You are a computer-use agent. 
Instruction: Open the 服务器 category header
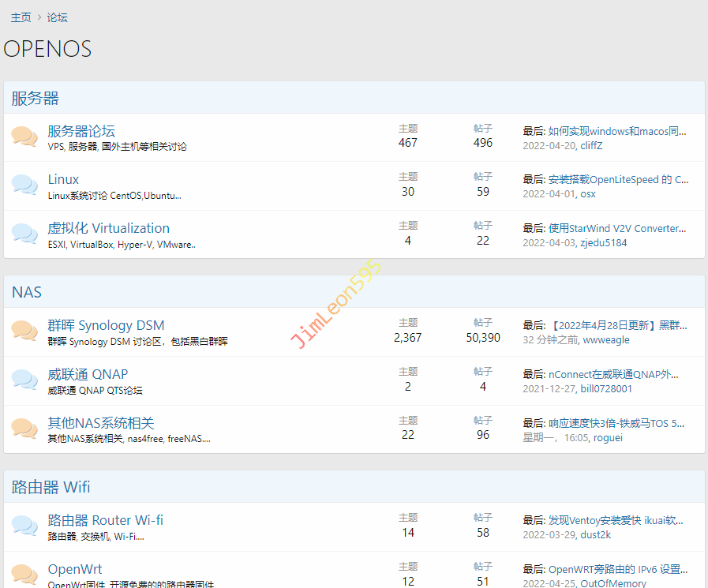36,98
